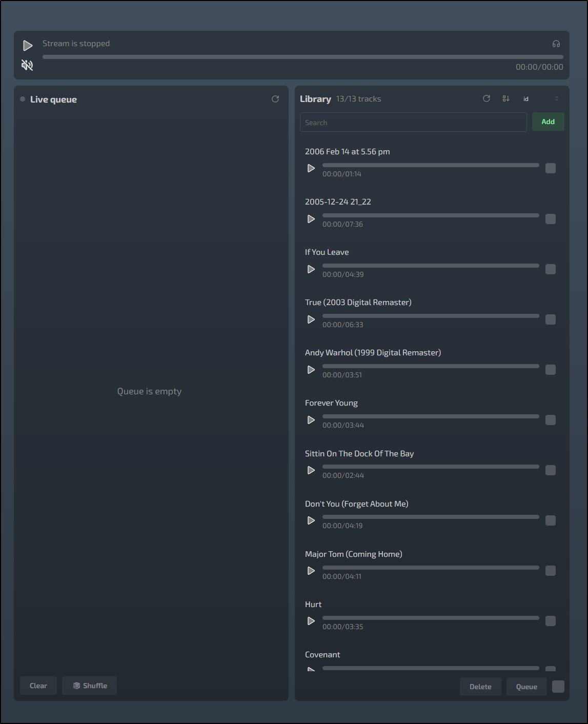Refresh the Live queue

(x=275, y=99)
